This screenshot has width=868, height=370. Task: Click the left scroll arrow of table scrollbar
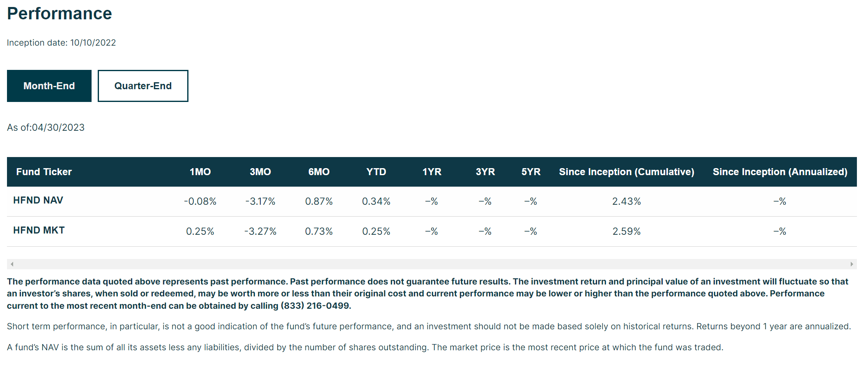(12, 264)
